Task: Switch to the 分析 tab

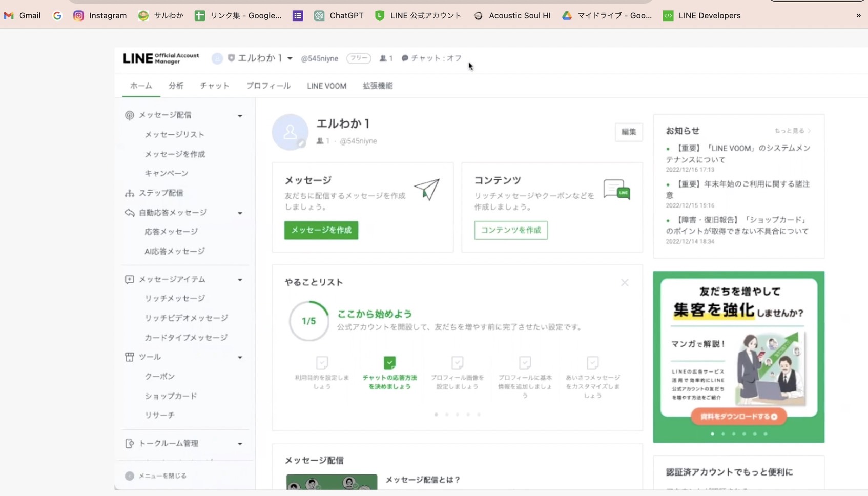Action: point(176,86)
